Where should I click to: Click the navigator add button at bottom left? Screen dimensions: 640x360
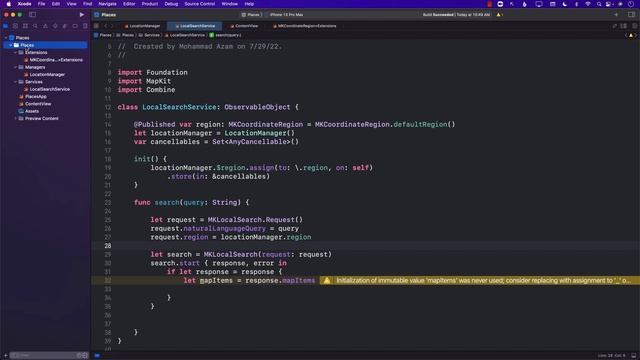[x=5, y=356]
